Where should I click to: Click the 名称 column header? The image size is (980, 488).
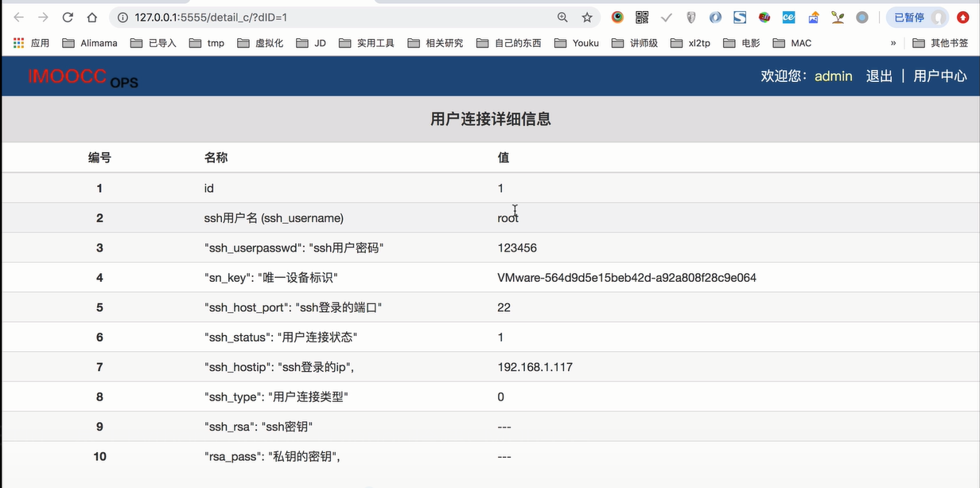(x=216, y=158)
